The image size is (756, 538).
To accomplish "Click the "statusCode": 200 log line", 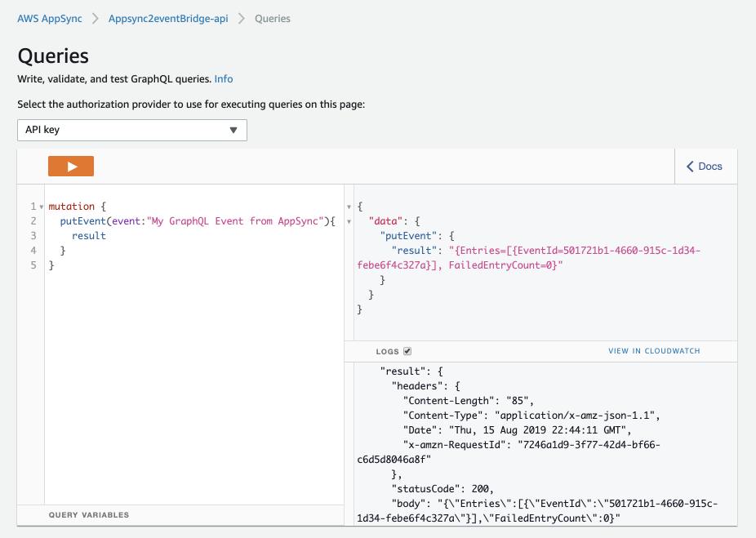I will coord(442,489).
